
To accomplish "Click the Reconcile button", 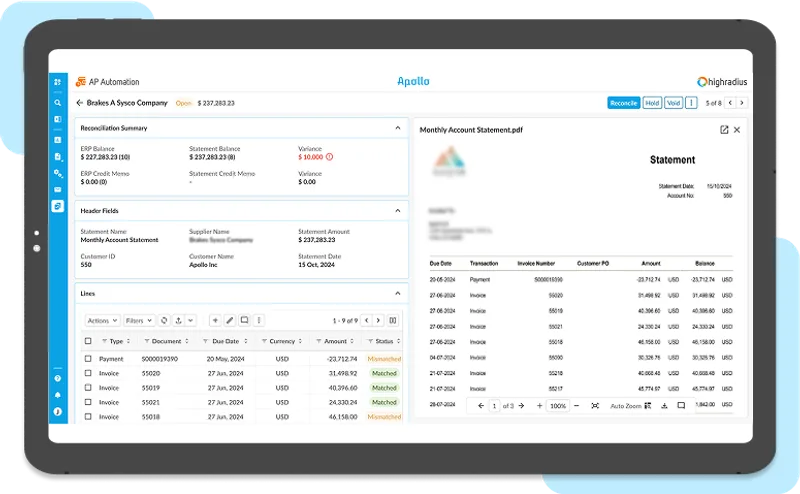I will click(623, 103).
